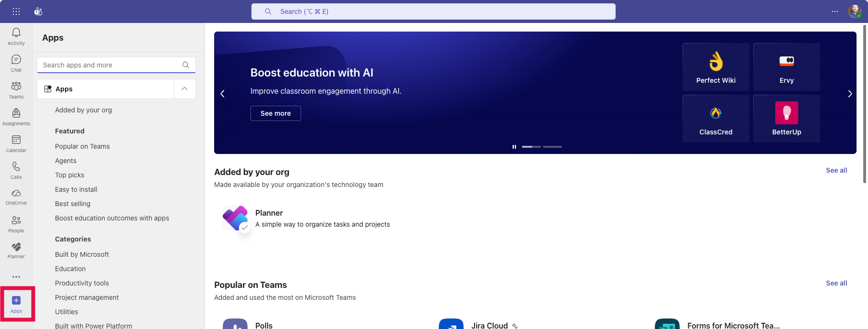Viewport: 868px width, 329px height.
Task: Select the Utilities category
Action: click(x=66, y=312)
